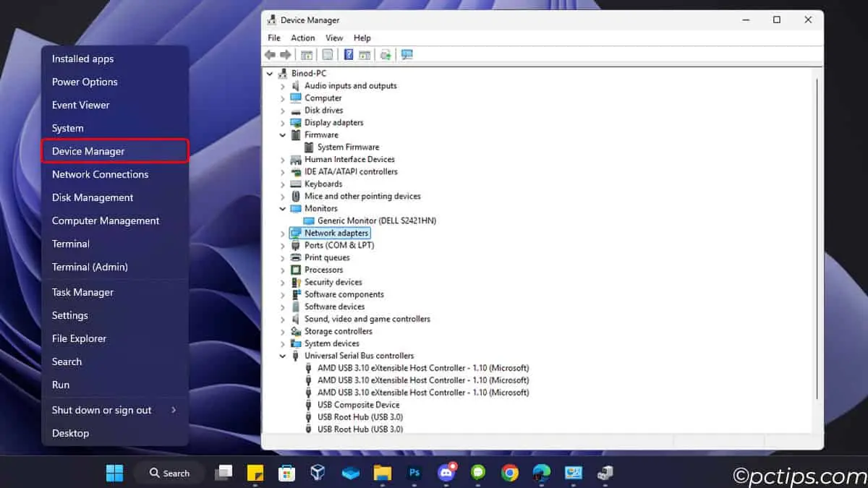868x488 pixels.
Task: Switch to Photoshop on the taskbar
Action: (x=414, y=473)
